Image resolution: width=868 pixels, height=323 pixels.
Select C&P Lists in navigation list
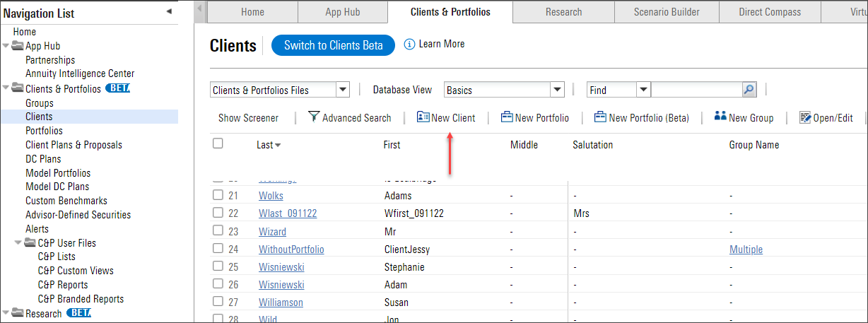57,257
